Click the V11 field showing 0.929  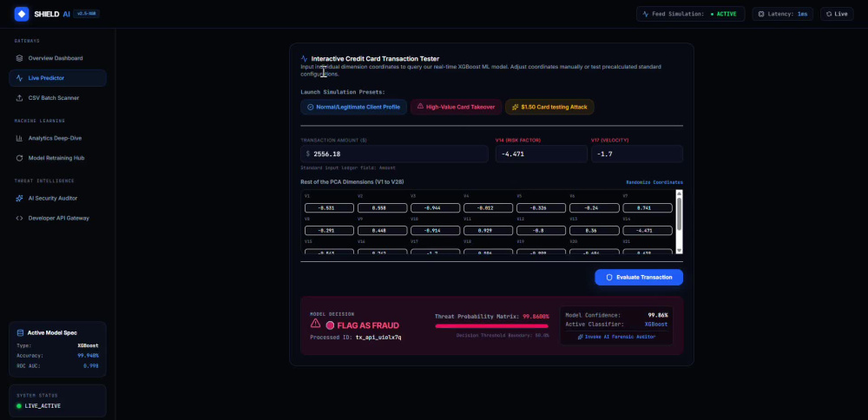[488, 231]
